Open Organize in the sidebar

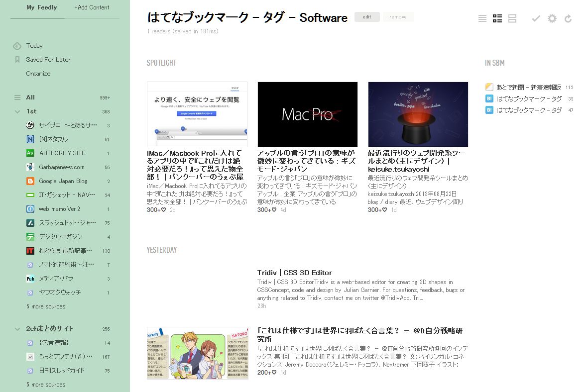38,74
